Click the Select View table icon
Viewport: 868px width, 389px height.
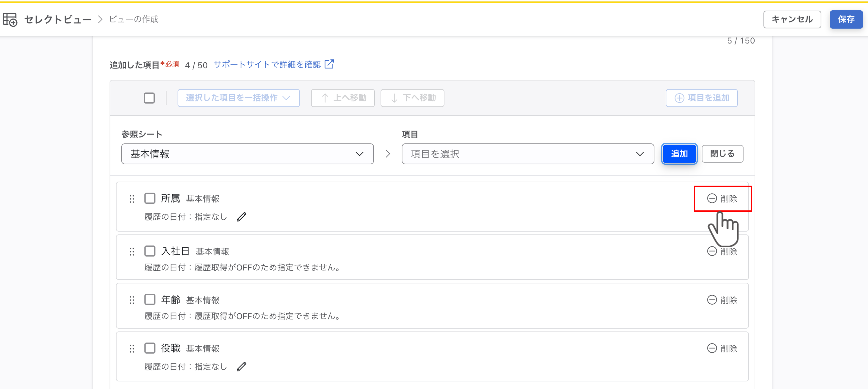click(10, 20)
